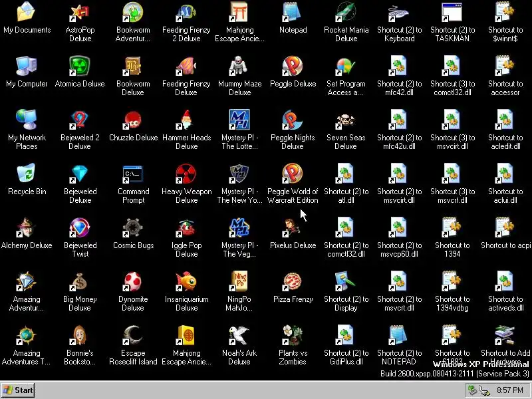Screen dimensions: 532x399
Task: Click the Cosmic Bugs icon
Action: coord(133,227)
